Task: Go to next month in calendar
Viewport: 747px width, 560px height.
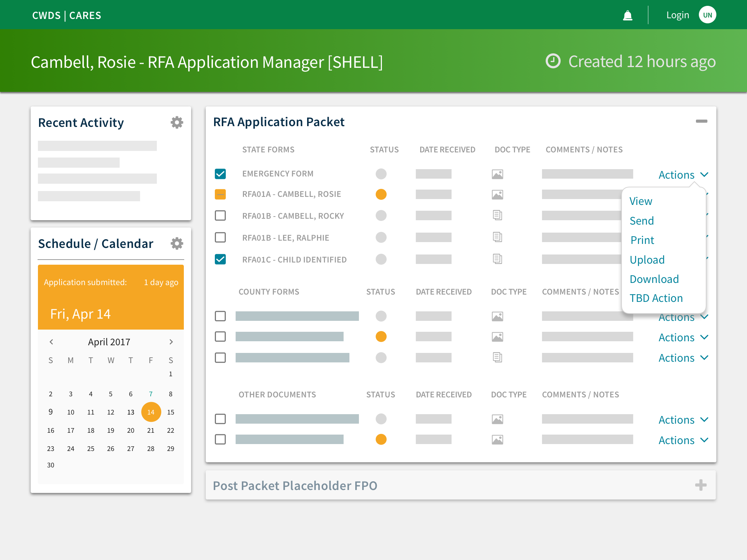Action: [x=171, y=342]
